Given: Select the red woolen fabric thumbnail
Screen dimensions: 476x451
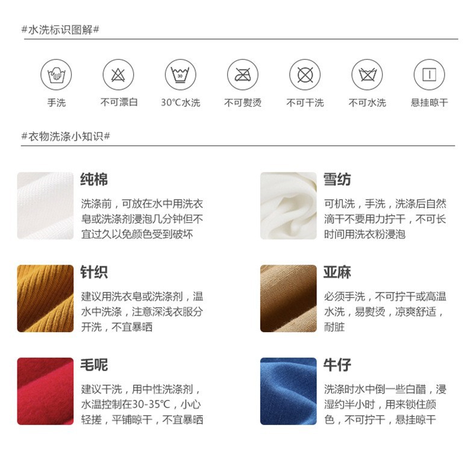Looking at the screenshot, I should (x=45, y=391).
